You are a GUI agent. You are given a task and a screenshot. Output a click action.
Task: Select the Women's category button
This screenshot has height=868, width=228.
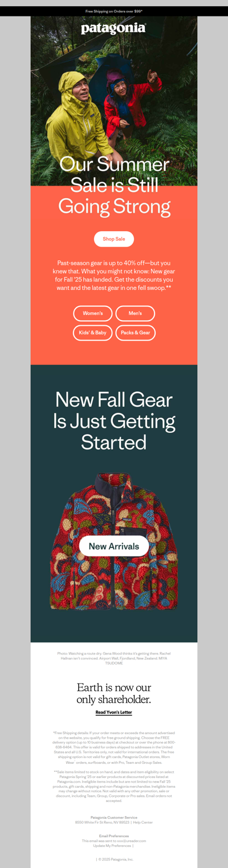click(93, 313)
